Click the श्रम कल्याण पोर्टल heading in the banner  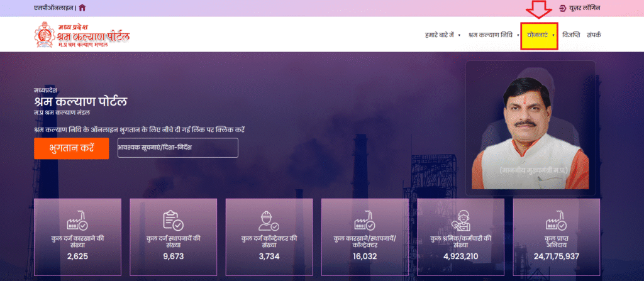coord(80,101)
